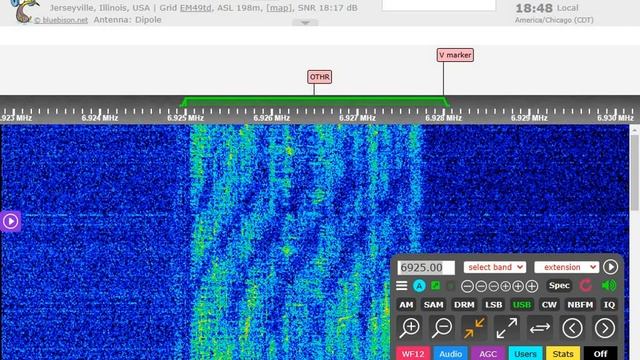
Task: Click the white text box in the top bar
Action: 439,5
